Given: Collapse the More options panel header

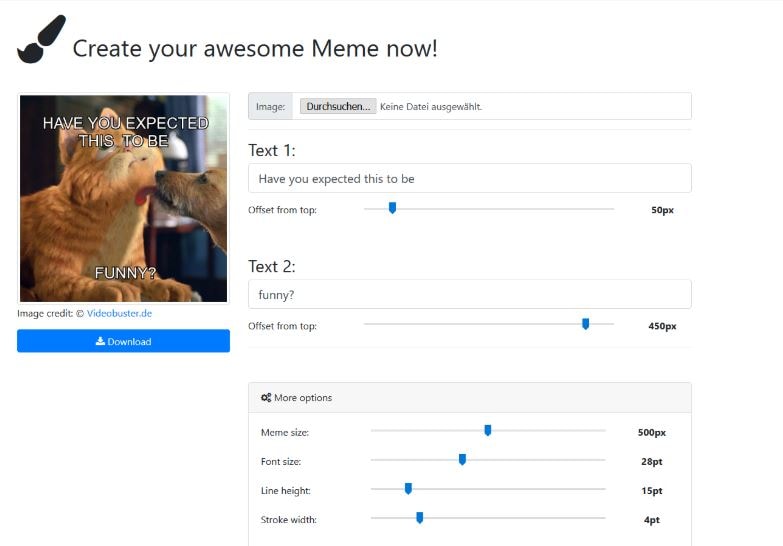Looking at the screenshot, I should coord(469,398).
